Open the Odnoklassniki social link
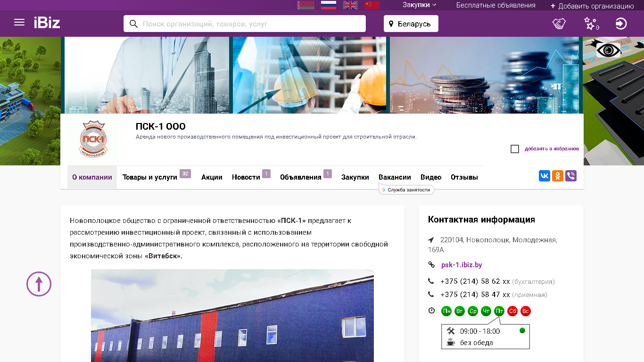 558,176
